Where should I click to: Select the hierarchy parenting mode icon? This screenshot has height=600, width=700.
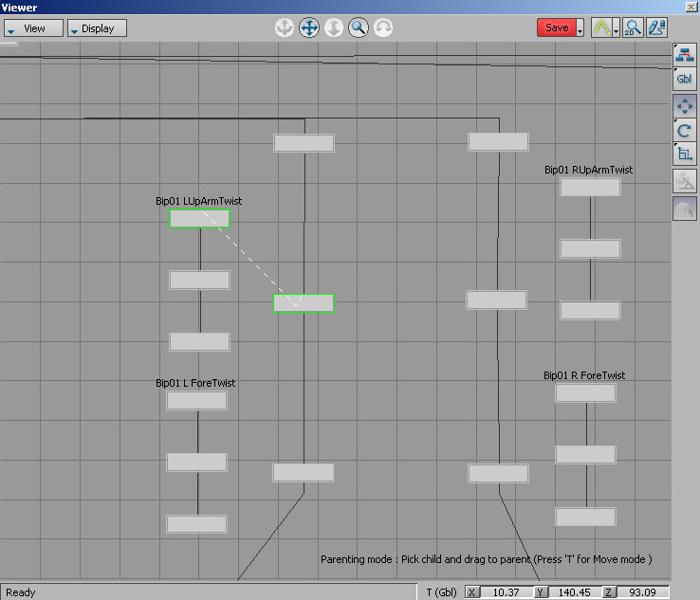tap(685, 54)
